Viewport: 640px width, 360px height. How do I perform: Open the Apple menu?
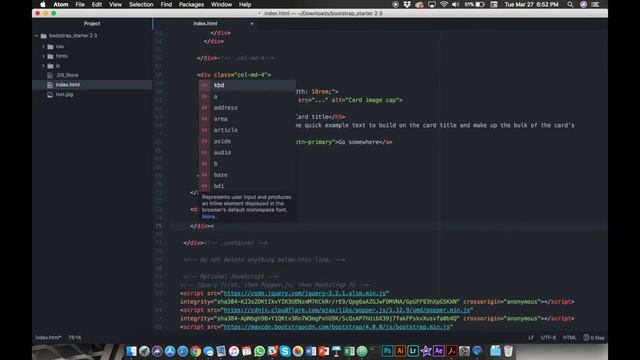click(x=43, y=4)
